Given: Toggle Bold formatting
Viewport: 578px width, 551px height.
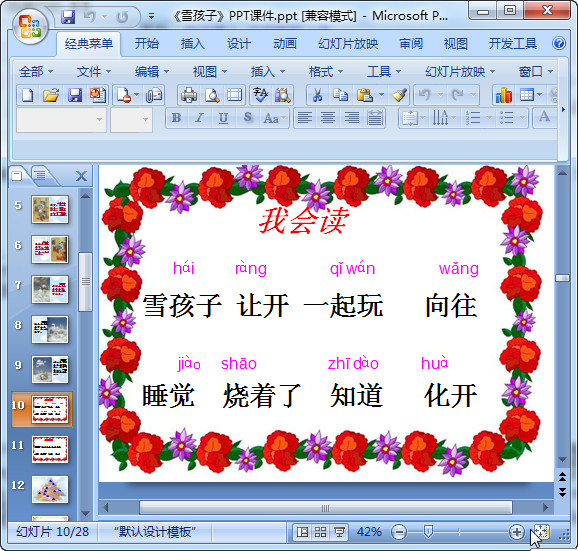Looking at the screenshot, I should click(177, 118).
